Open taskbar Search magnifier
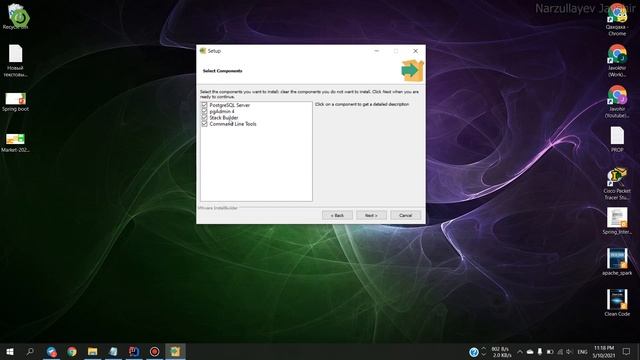Image resolution: width=640 pixels, height=360 pixels. pyautogui.click(x=30, y=351)
